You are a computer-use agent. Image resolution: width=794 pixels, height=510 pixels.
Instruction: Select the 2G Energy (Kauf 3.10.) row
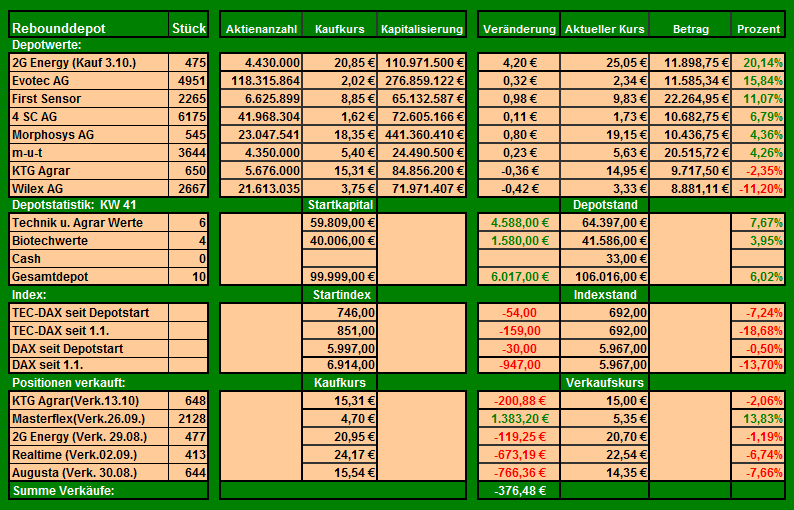[x=89, y=63]
